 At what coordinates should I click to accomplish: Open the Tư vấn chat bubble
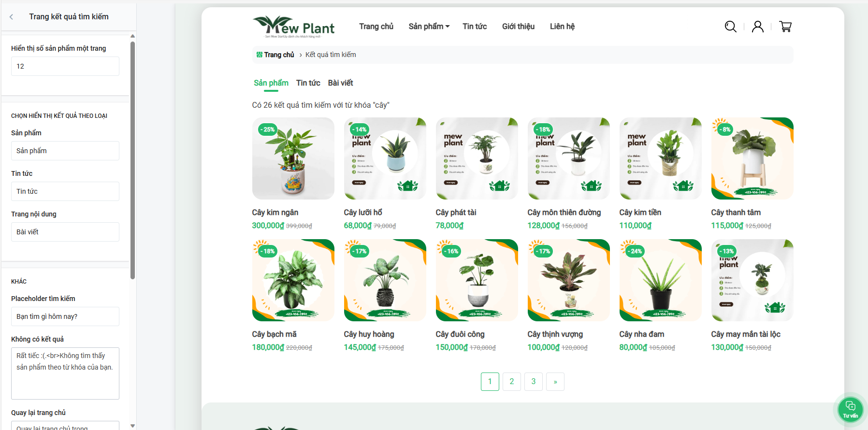tap(851, 409)
